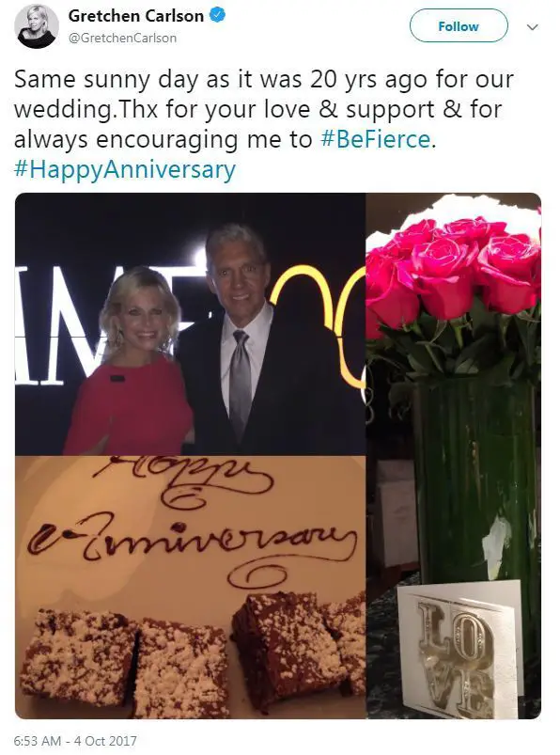This screenshot has height=755, width=560.
Task: Visit the @GretchenCarlson handle link
Action: pos(123,38)
